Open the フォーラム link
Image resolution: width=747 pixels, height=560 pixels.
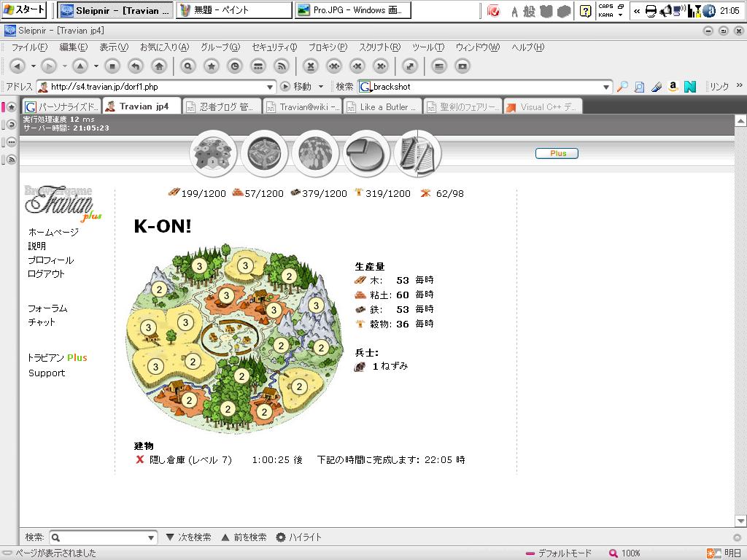(x=47, y=308)
